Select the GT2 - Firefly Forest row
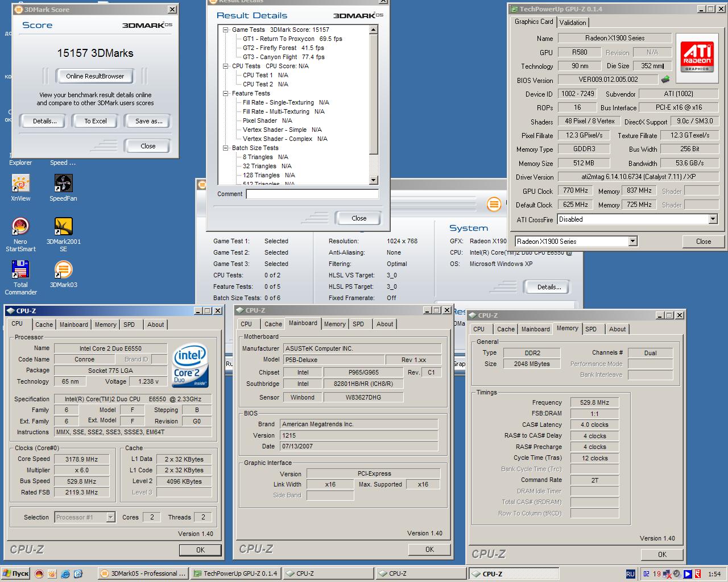The width and height of the screenshot is (728, 582). [x=283, y=48]
